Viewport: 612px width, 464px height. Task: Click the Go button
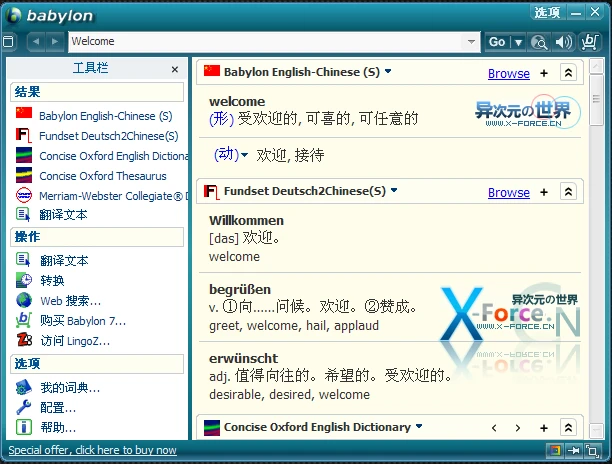497,42
